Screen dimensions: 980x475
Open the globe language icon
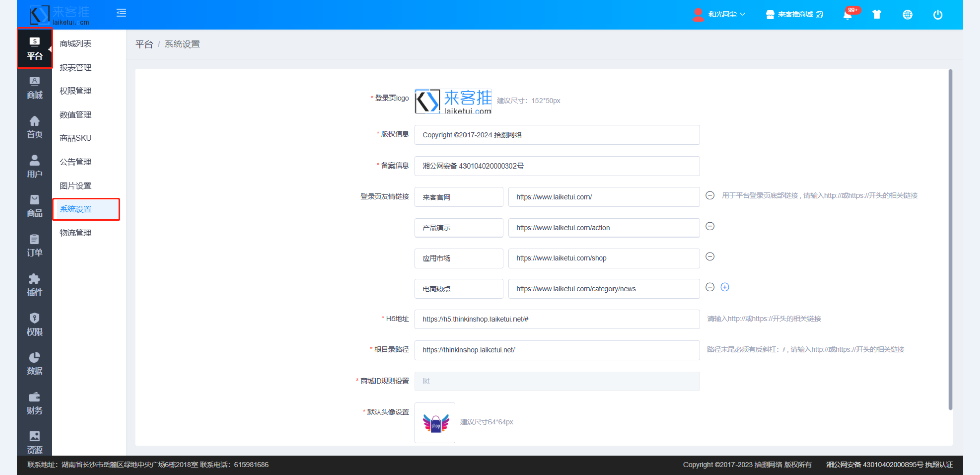point(907,15)
